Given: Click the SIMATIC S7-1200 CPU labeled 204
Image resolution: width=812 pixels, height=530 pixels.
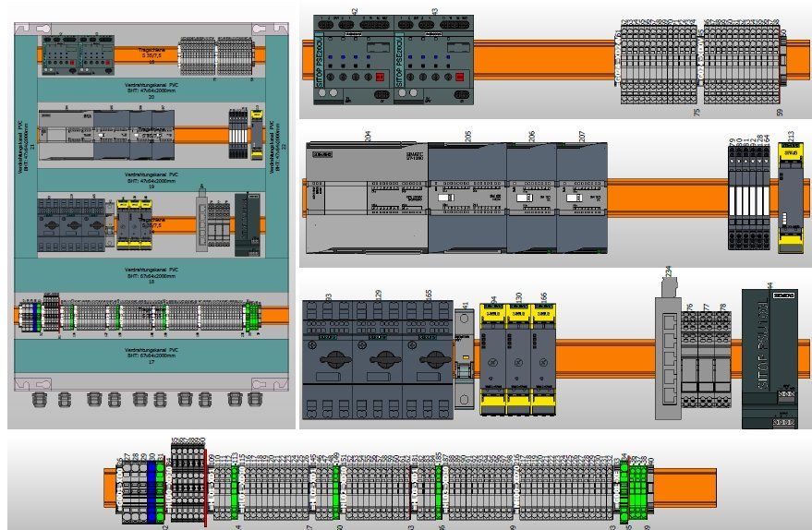Looking at the screenshot, I should tap(366, 198).
